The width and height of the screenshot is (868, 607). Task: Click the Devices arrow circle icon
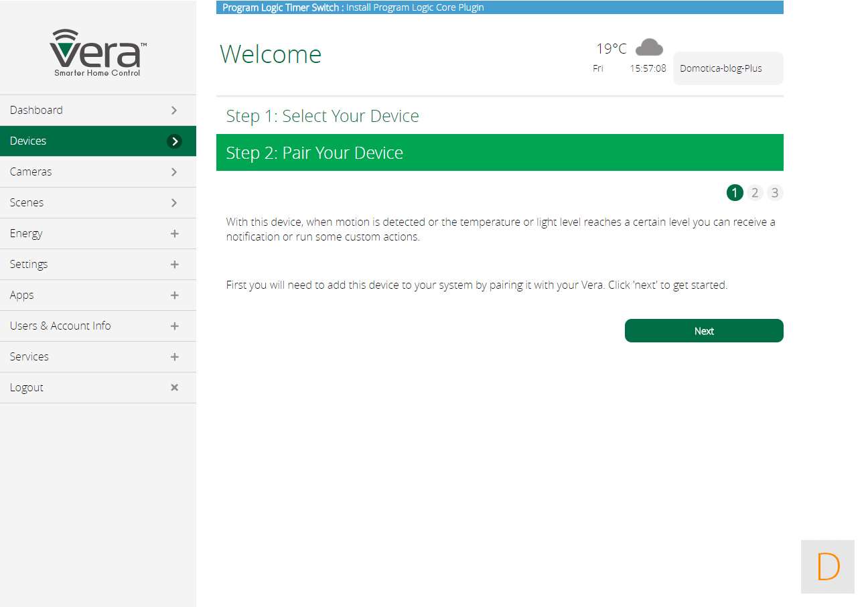pos(174,141)
